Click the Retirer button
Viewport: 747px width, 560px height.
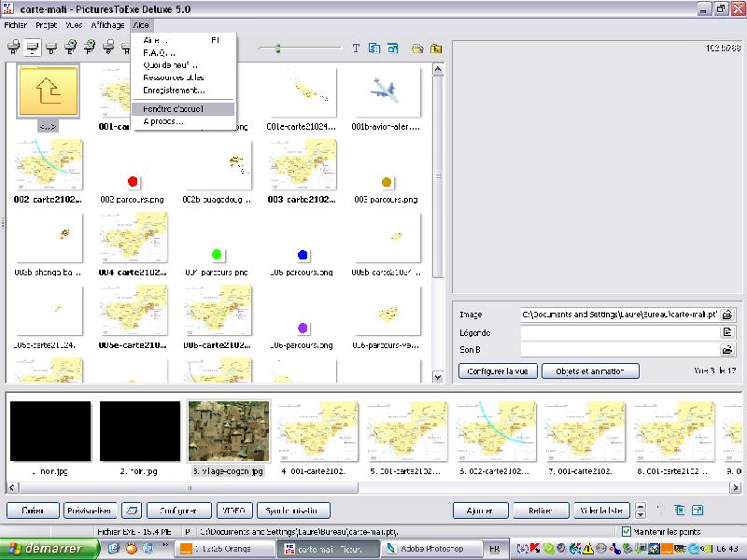click(x=541, y=511)
